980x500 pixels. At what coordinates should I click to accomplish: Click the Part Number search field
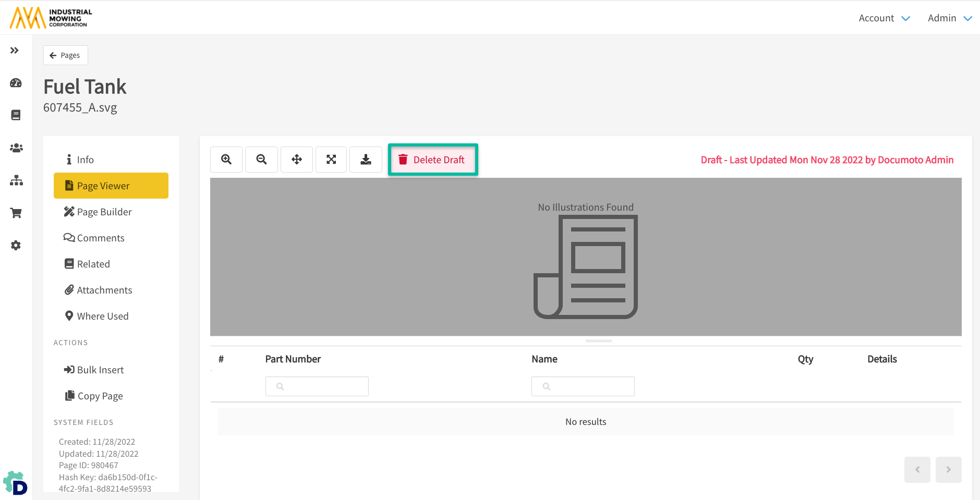click(x=317, y=386)
